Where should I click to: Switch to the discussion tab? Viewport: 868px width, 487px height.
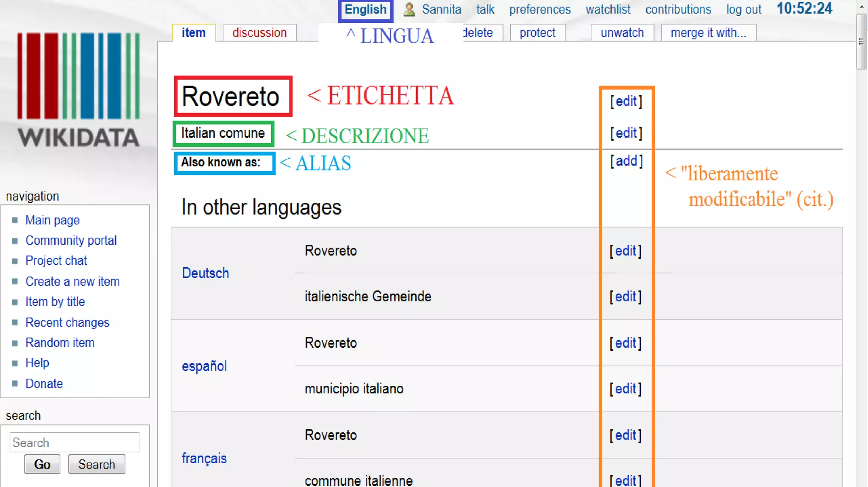(259, 33)
